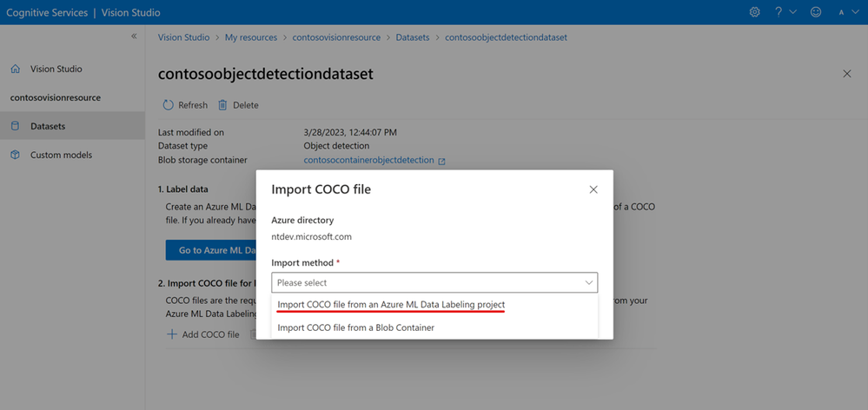868x410 pixels.
Task: Select Import COCO file from a Blob Container
Action: [x=434, y=327]
